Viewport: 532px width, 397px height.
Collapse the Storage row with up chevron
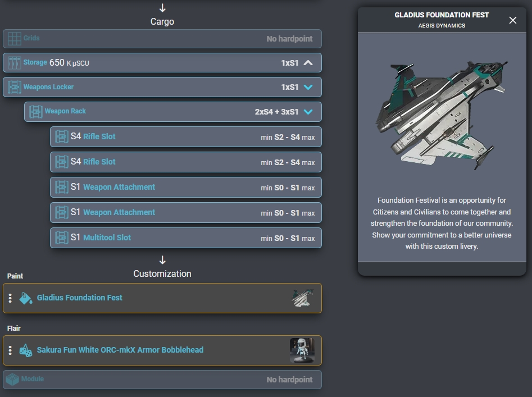click(308, 63)
